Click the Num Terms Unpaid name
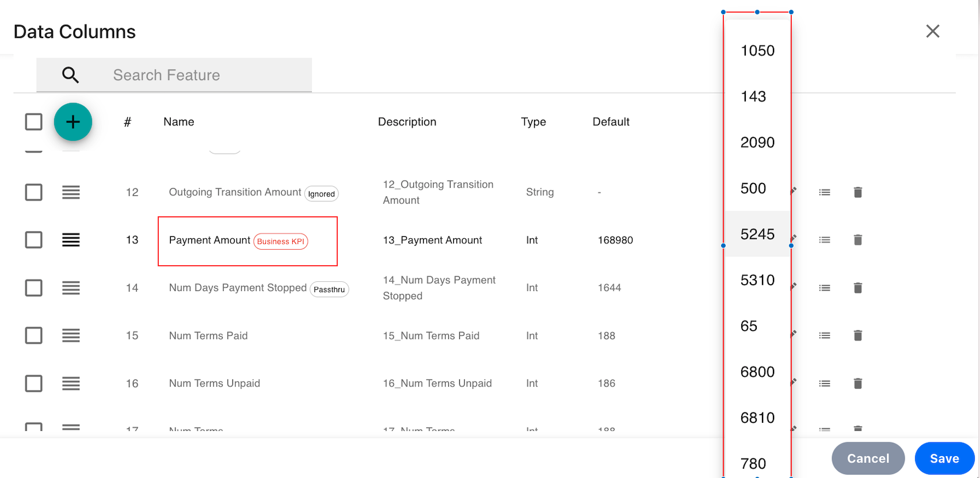980x478 pixels. [x=215, y=383]
